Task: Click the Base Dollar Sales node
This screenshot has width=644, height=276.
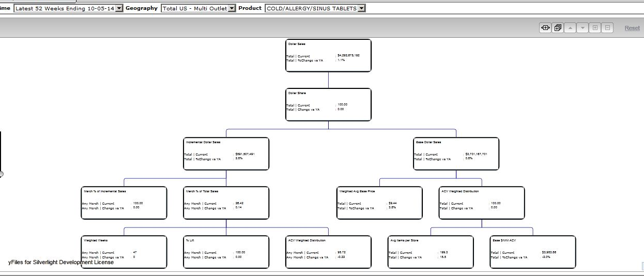Action: [456, 154]
